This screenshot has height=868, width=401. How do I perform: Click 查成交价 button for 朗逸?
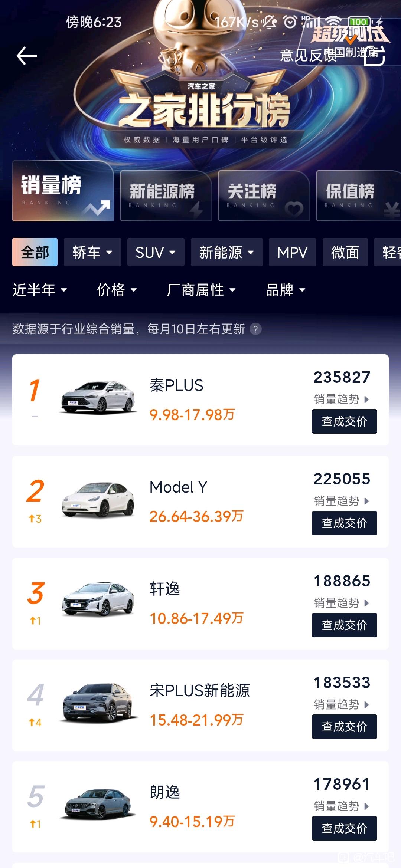(345, 828)
